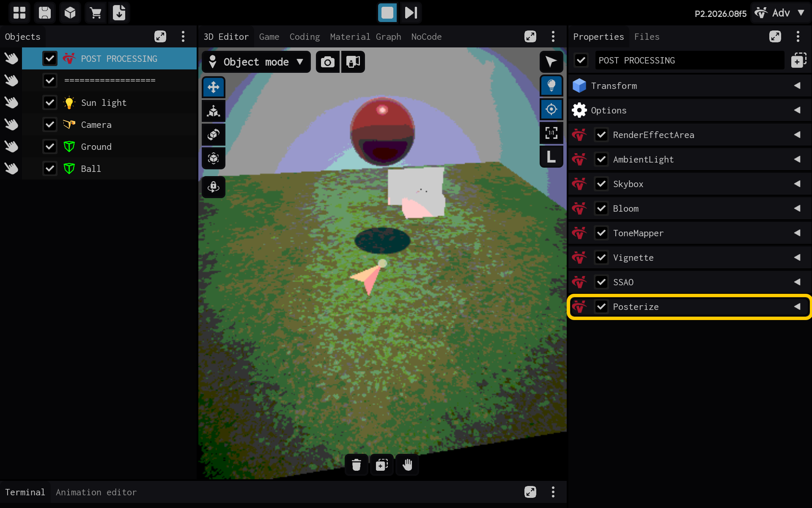Toggle the L local space button
This screenshot has width=812, height=508.
(x=551, y=157)
